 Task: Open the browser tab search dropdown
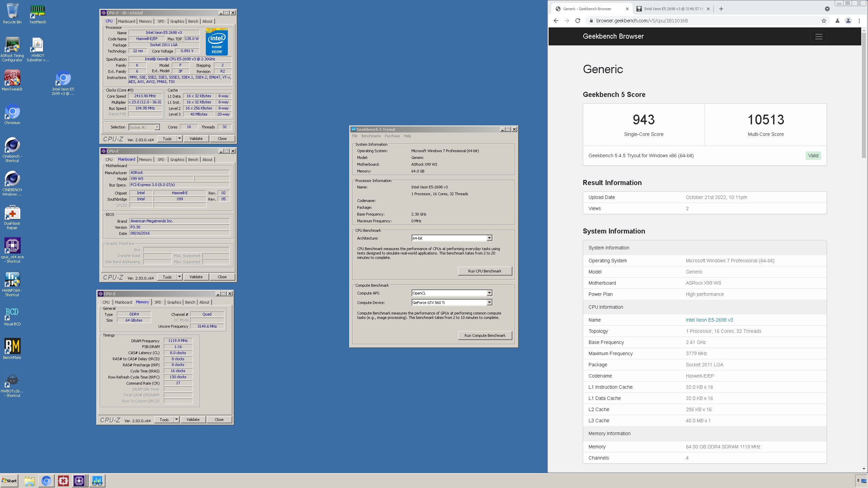[x=827, y=9]
